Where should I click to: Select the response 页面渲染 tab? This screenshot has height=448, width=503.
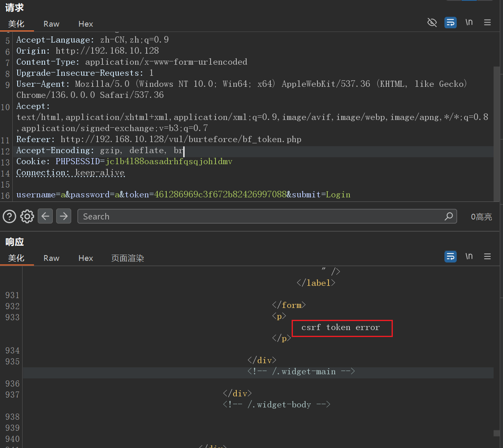[x=127, y=258]
